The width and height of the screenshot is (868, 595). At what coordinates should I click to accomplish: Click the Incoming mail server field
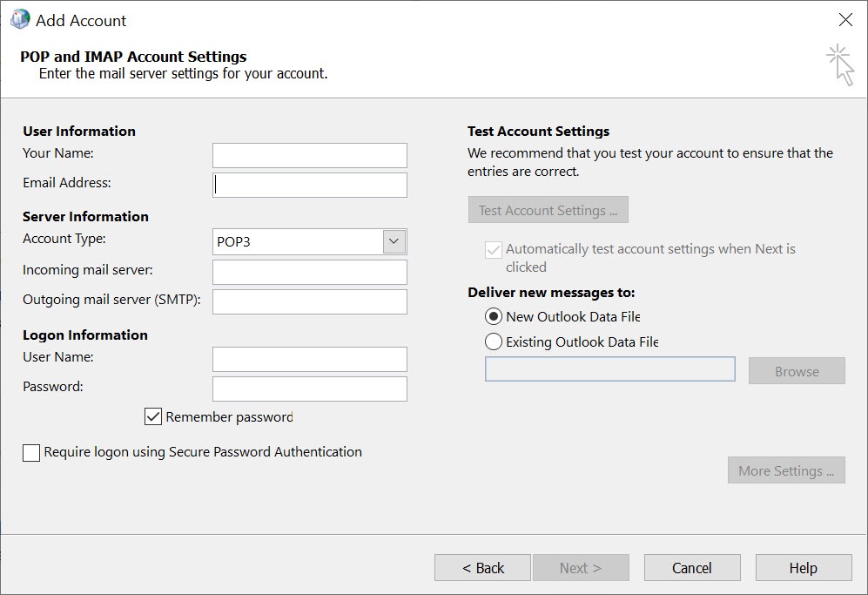(309, 272)
